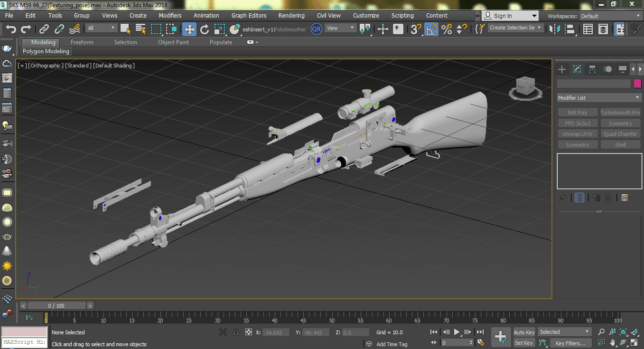
Task: Open the Modifiers menu
Action: point(170,15)
